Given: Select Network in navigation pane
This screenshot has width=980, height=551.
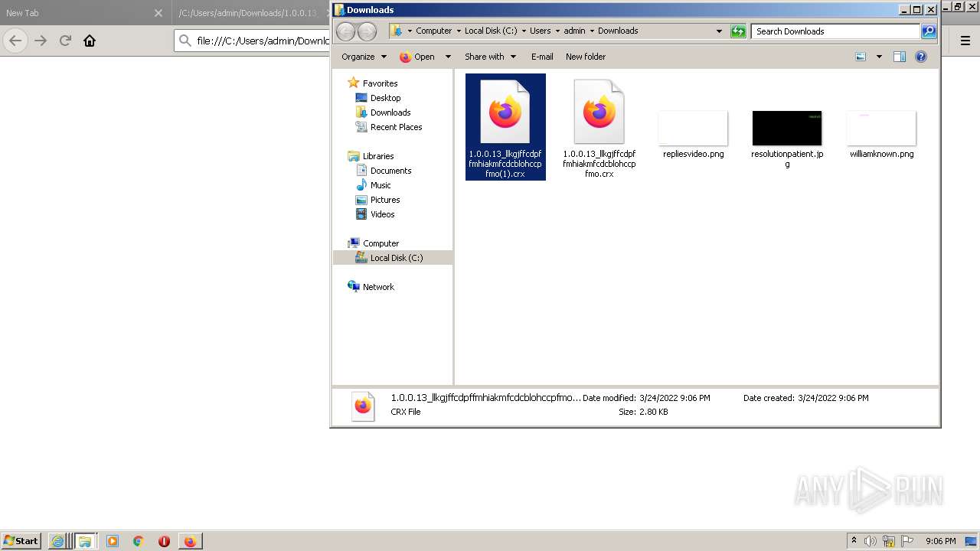Looking at the screenshot, I should (378, 286).
